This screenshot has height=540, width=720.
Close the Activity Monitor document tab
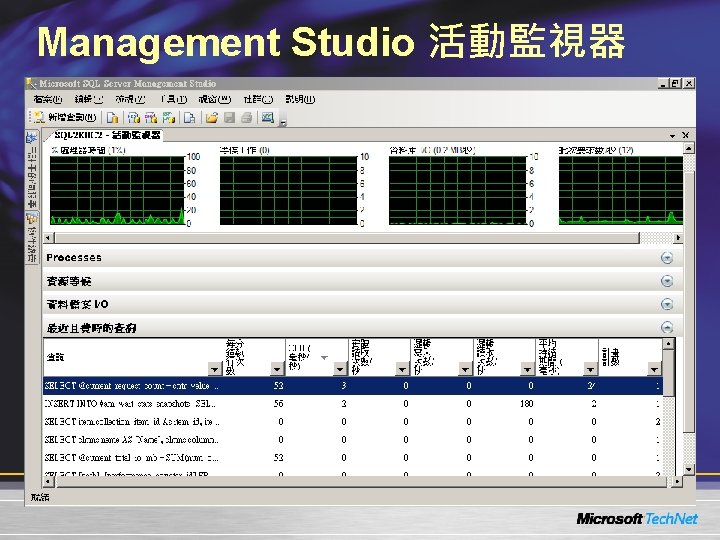tap(686, 135)
